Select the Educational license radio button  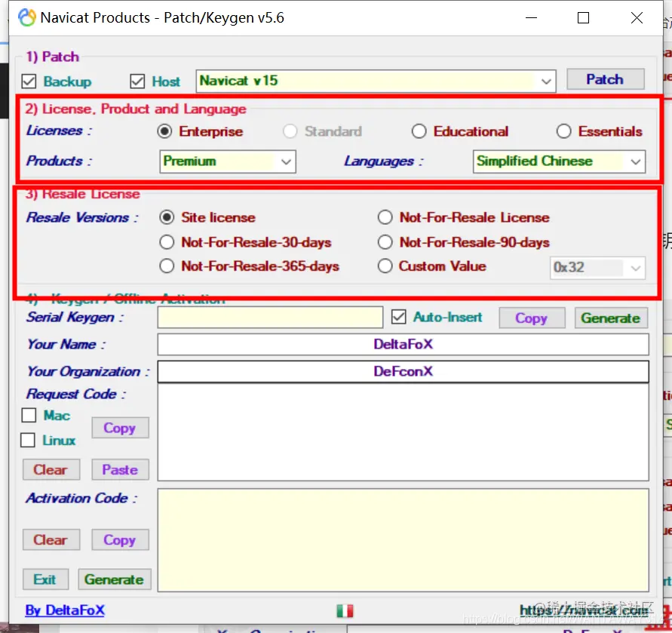pos(419,131)
